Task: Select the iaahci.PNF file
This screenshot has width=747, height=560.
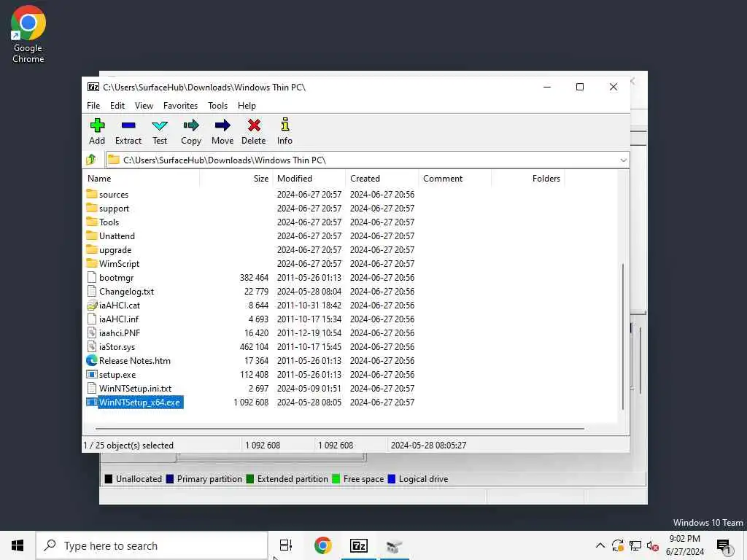Action: pos(120,332)
